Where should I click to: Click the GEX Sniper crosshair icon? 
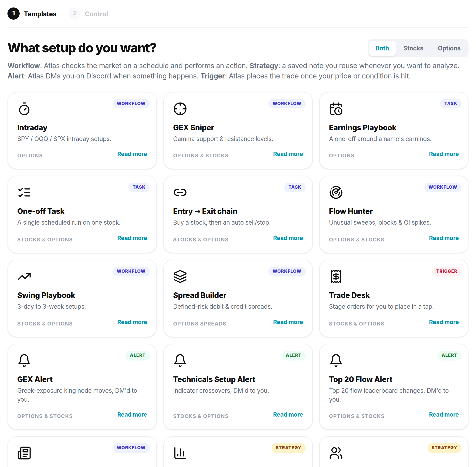point(180,109)
